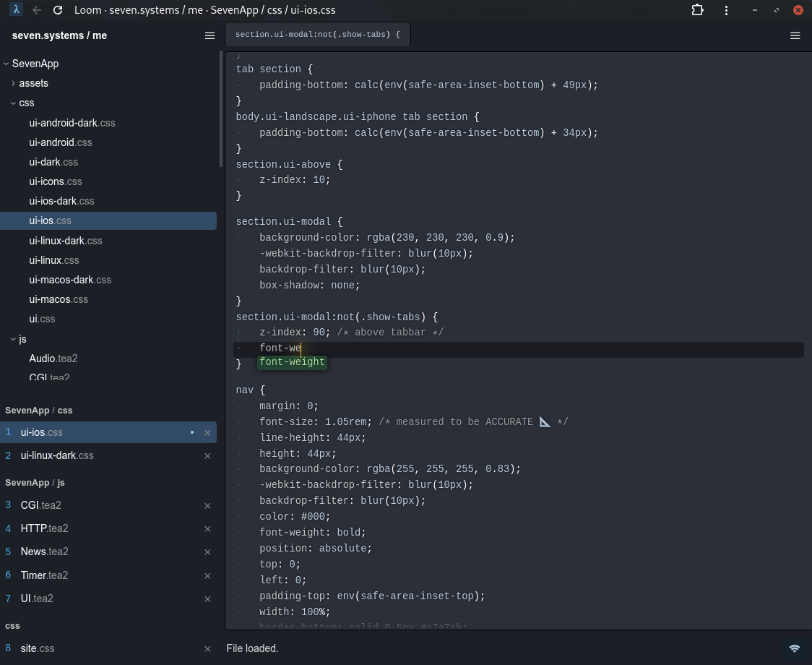Open the sidebar hamburger menu

(x=210, y=35)
